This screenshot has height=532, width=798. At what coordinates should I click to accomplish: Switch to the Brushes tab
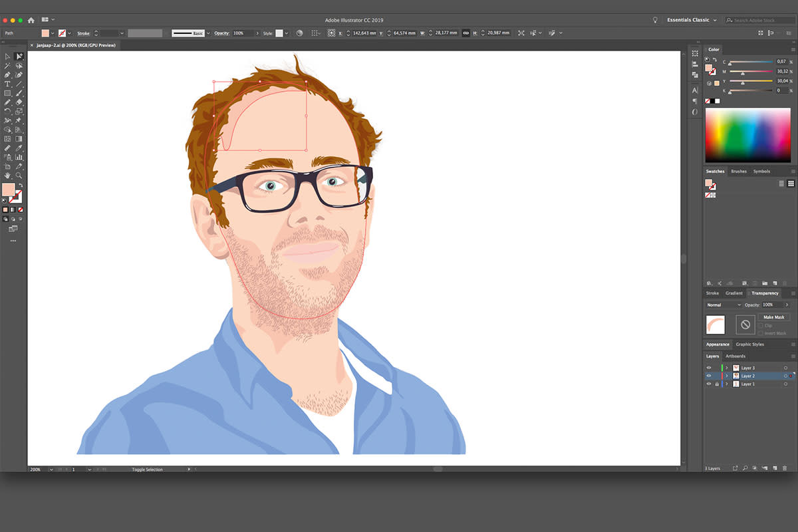click(x=739, y=172)
